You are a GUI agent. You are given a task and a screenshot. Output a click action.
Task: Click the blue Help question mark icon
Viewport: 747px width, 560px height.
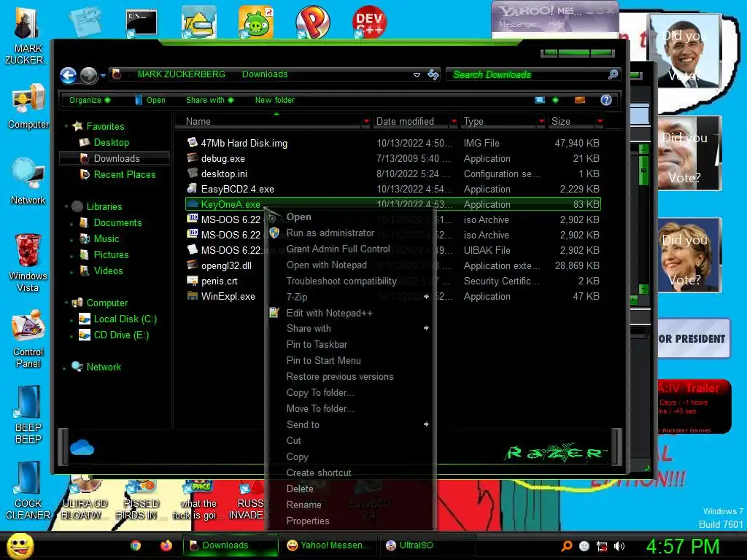pos(606,100)
